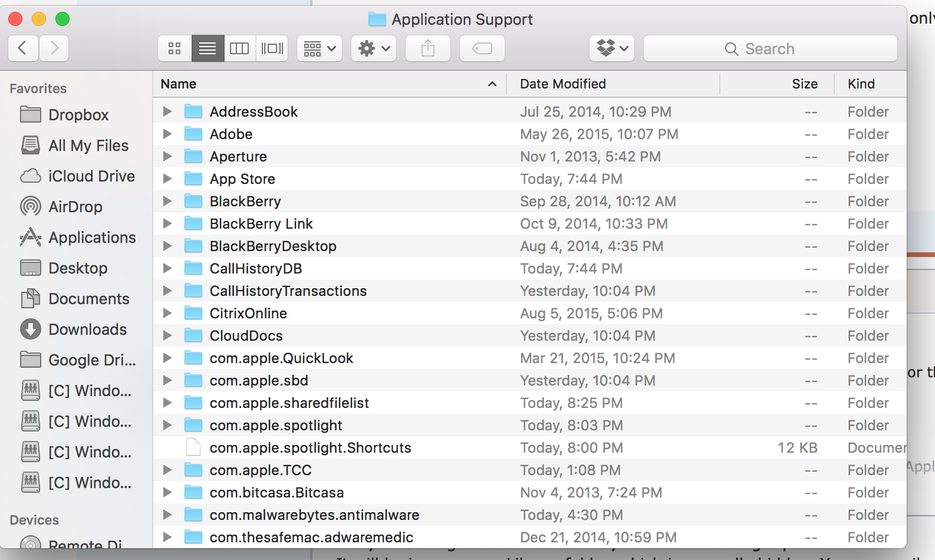The image size is (935, 560).
Task: Open Desktop in sidebar
Action: click(x=64, y=268)
